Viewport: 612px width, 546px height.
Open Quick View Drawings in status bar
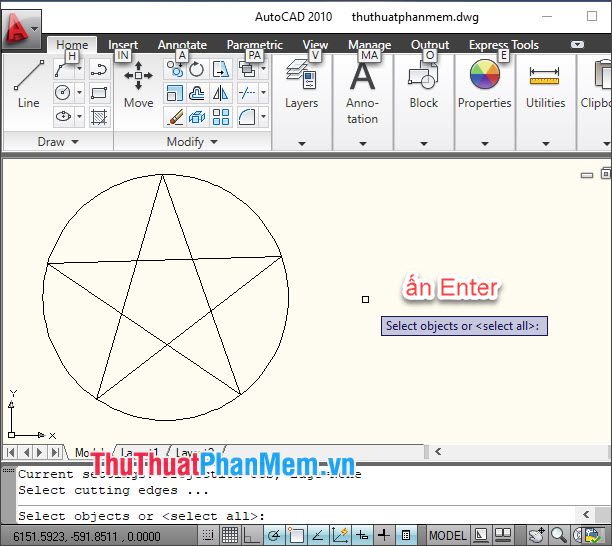503,535
